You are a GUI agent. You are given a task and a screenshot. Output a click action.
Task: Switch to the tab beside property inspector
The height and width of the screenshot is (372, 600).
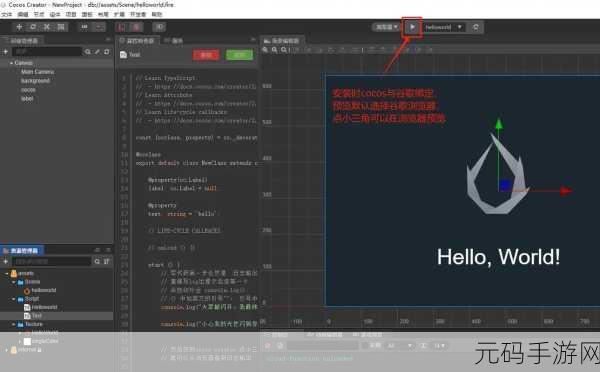click(x=174, y=41)
